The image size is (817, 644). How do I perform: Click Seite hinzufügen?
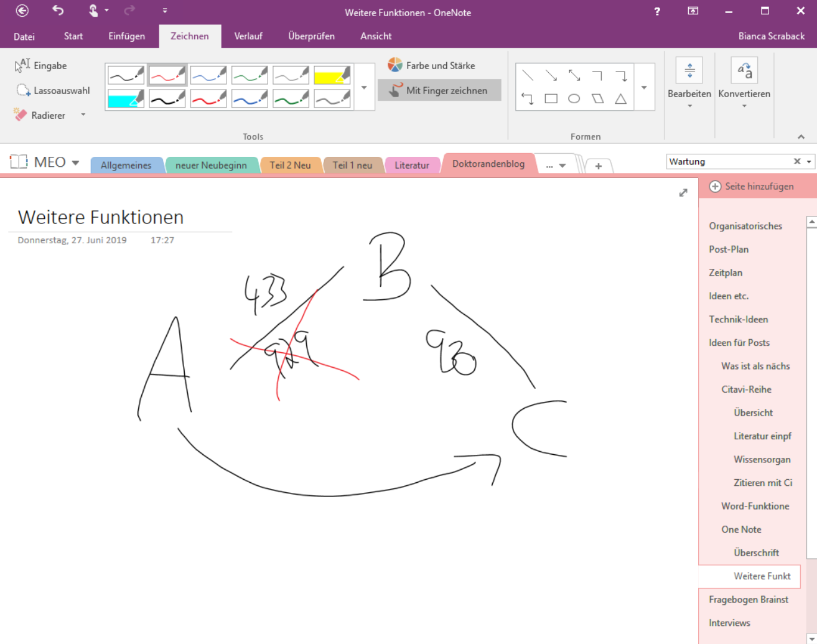click(757, 186)
